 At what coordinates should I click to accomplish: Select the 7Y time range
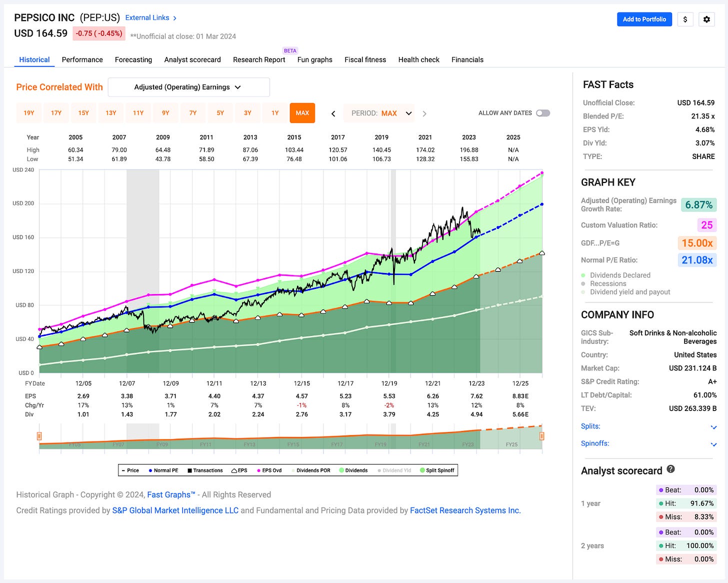coord(193,113)
